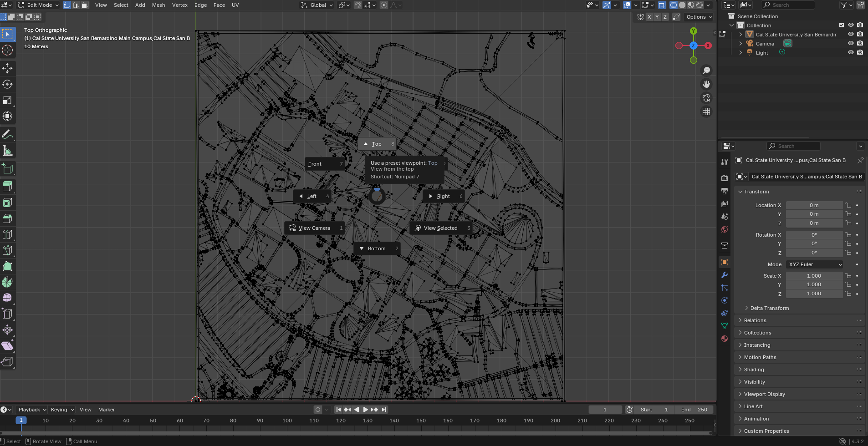
Task: Hide Light in viewport via eye icon
Action: coord(851,52)
